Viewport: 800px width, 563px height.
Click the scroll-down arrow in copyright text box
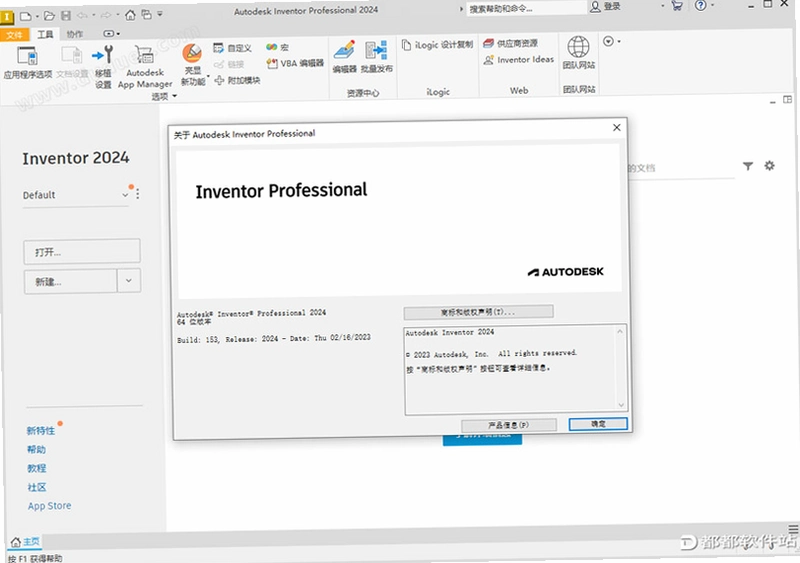click(621, 405)
